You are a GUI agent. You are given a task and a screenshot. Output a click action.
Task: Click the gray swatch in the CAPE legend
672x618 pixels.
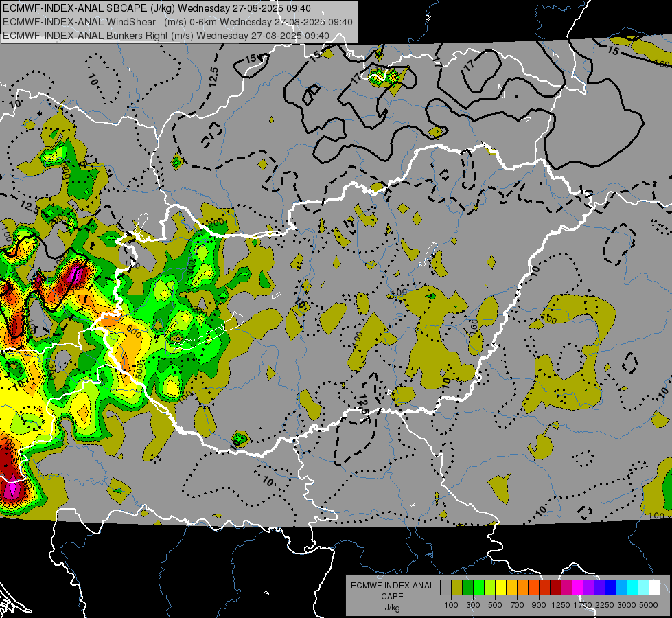click(x=445, y=588)
